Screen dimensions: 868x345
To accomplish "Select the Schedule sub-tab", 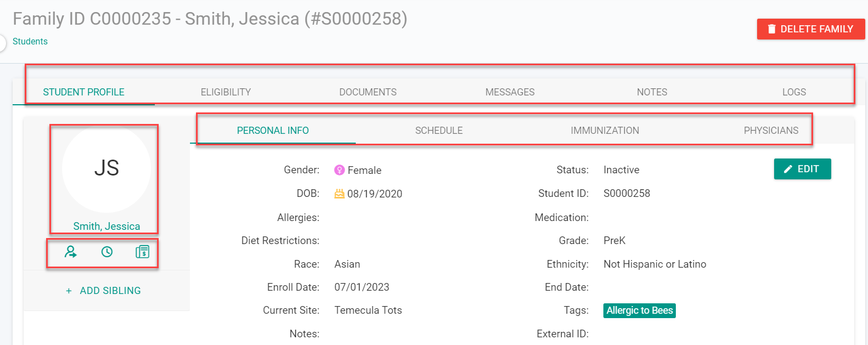I will [439, 131].
